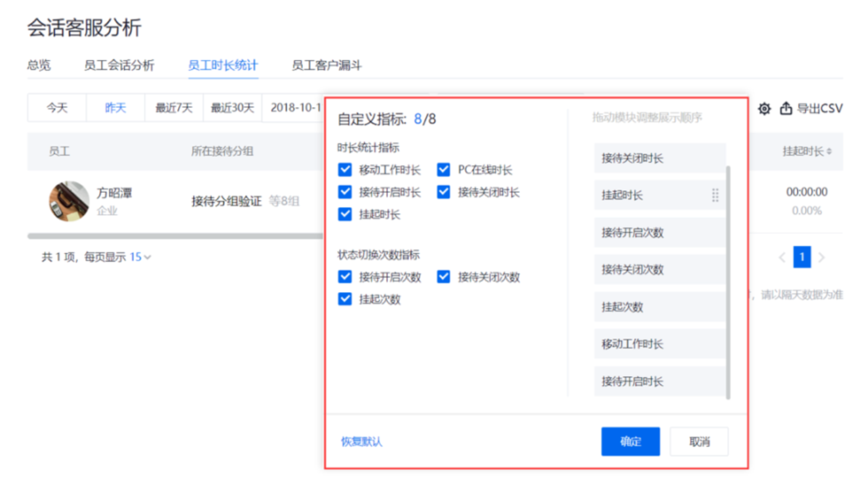
Task: Uncheck the 移动工作时长 checkbox
Action: (345, 170)
